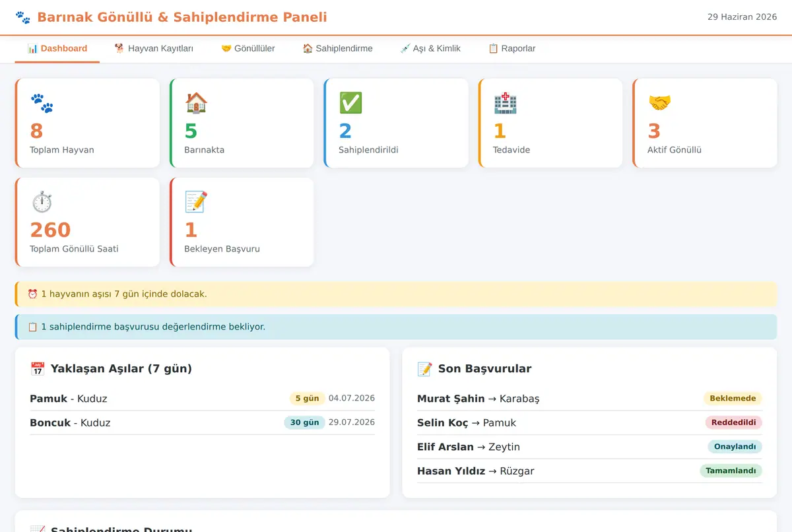Click the date 29.07.2026
Screen dimensions: 792x532
coord(352,422)
